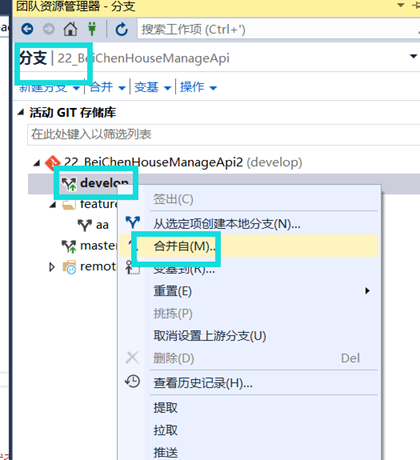The height and width of the screenshot is (460, 420).
Task: Click the feature folder icon
Action: [x=69, y=204]
